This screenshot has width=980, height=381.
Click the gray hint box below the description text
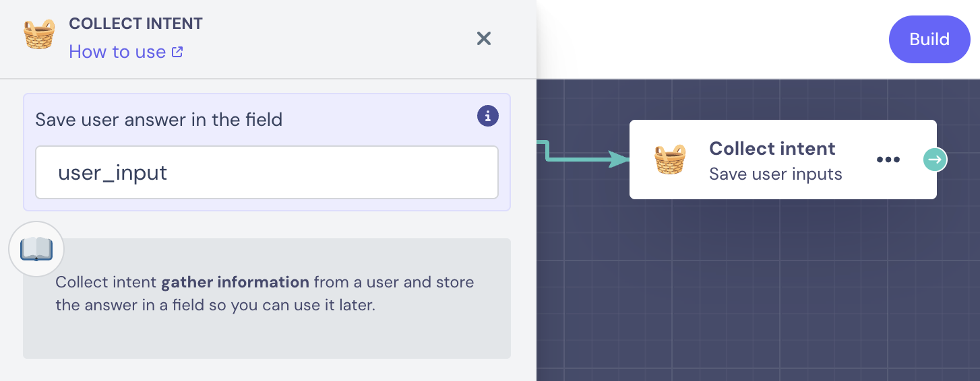pos(266,337)
